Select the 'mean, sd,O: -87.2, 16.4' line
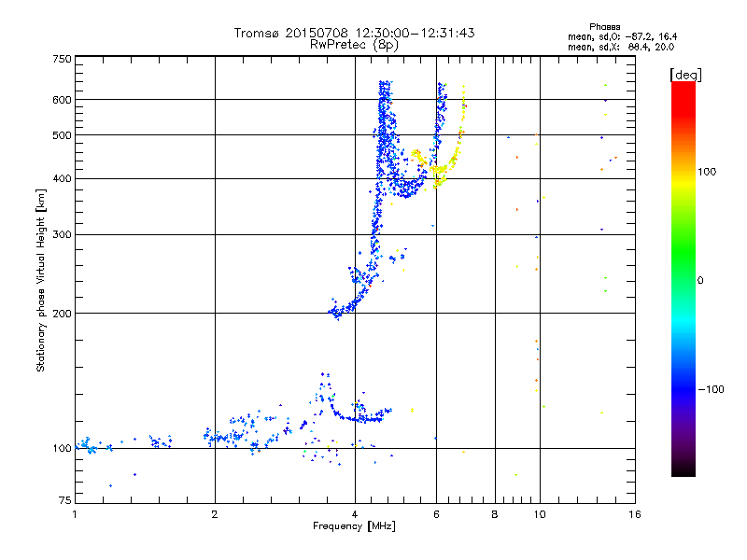The image size is (747, 560). 622,36
